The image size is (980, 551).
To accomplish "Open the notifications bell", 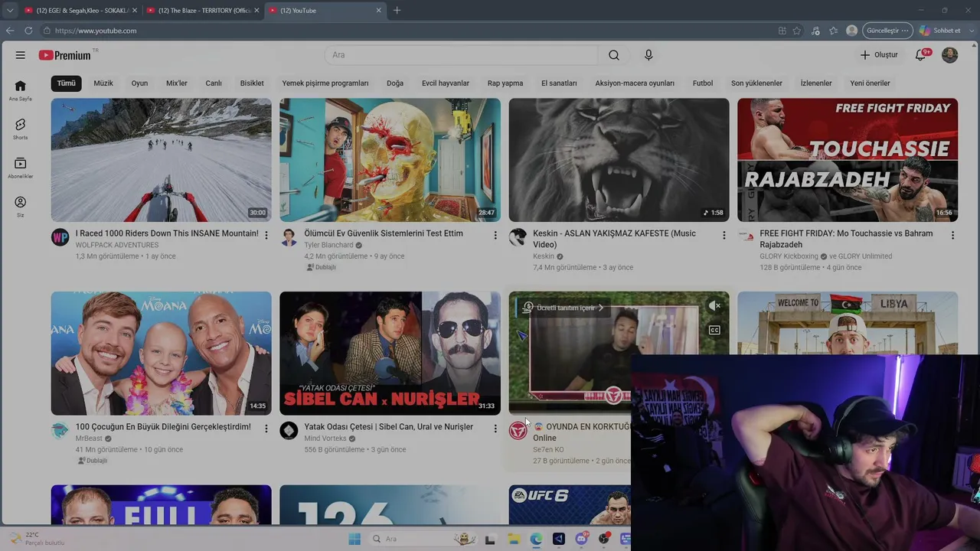I will click(922, 55).
